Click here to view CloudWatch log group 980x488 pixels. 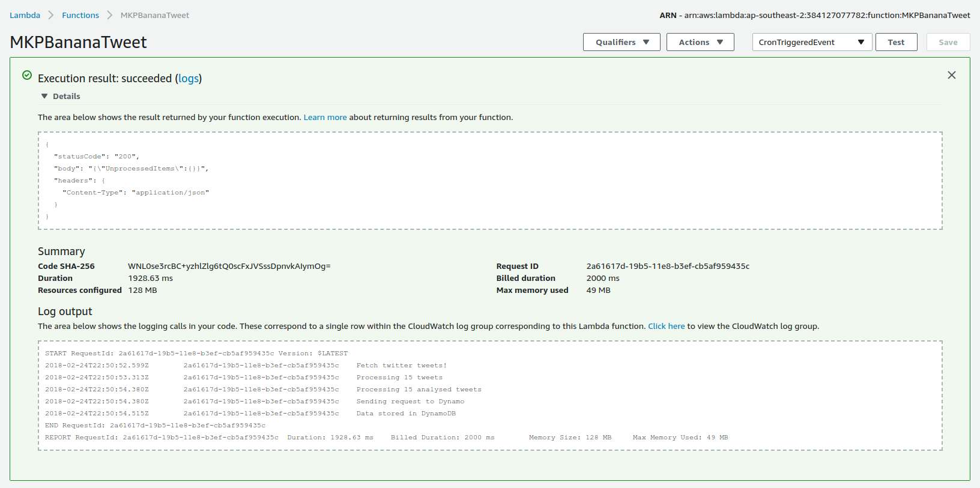point(666,326)
